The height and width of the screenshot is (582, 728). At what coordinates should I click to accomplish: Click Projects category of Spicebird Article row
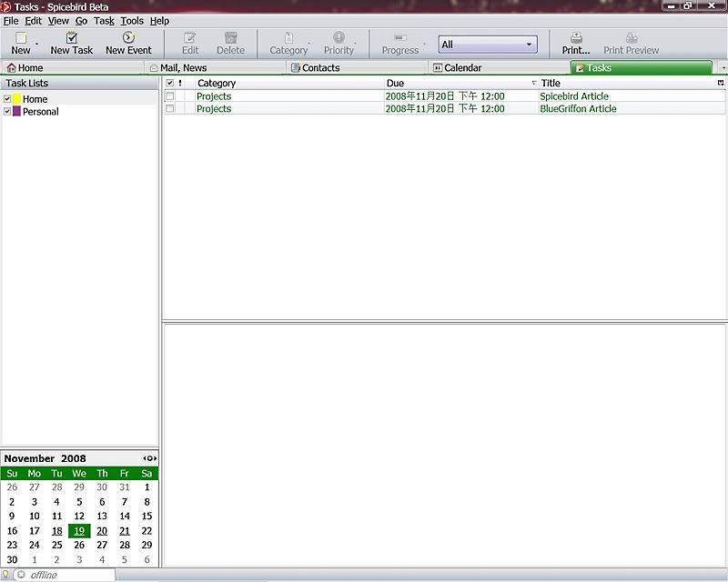point(214,96)
